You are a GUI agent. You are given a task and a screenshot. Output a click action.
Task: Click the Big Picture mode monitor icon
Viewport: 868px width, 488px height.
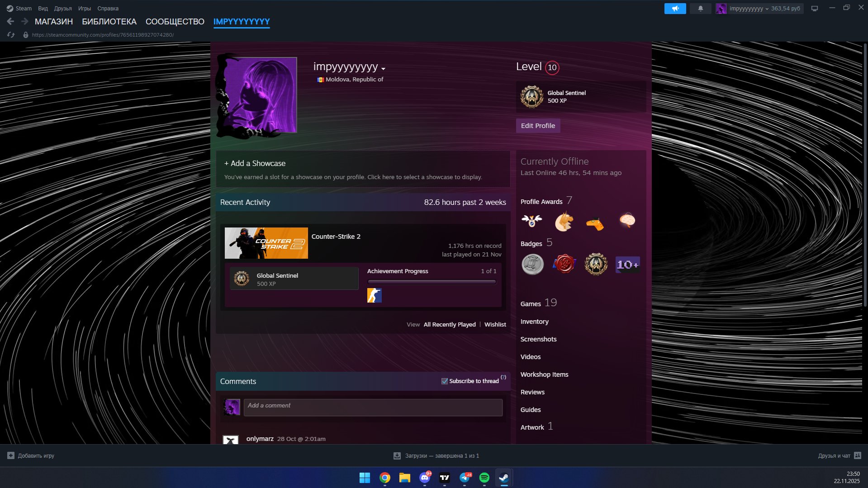click(x=814, y=9)
